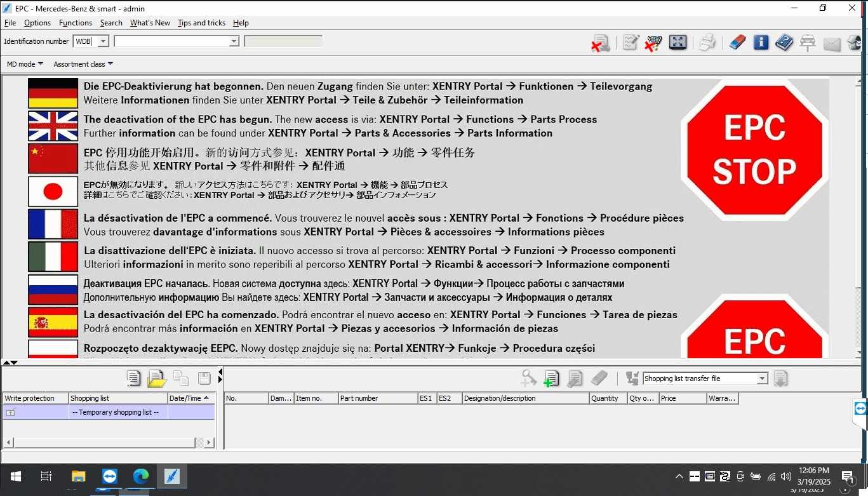Viewport: 868px width, 496px height.
Task: Open the Shopping list transfer file dropdown
Action: point(762,379)
